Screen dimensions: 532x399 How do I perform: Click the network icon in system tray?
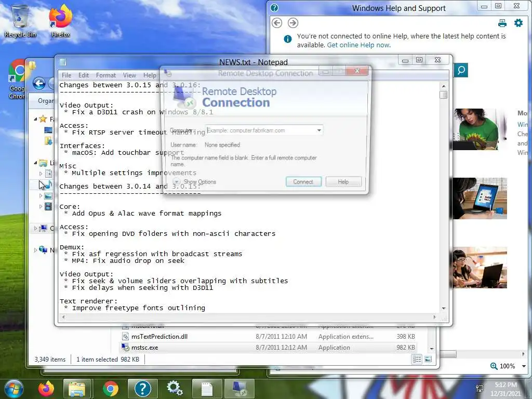[480, 389]
